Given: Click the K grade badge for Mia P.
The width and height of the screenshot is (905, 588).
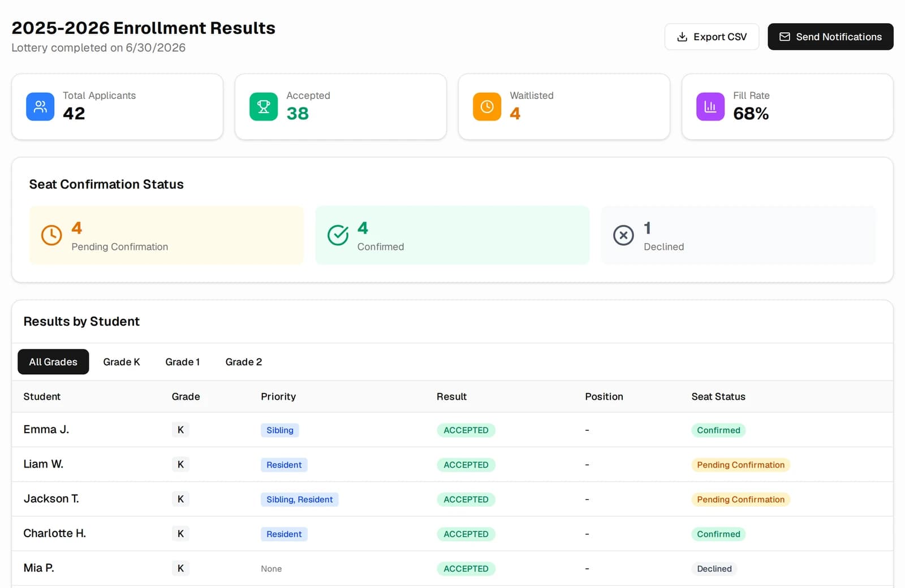Looking at the screenshot, I should pos(180,568).
